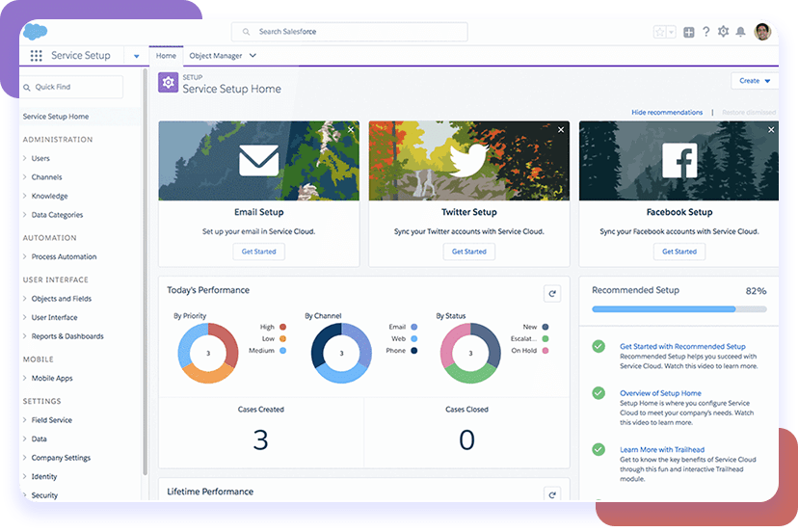Open the favorites list dropdown arrow
Image resolution: width=798 pixels, height=532 pixels.
(672, 32)
